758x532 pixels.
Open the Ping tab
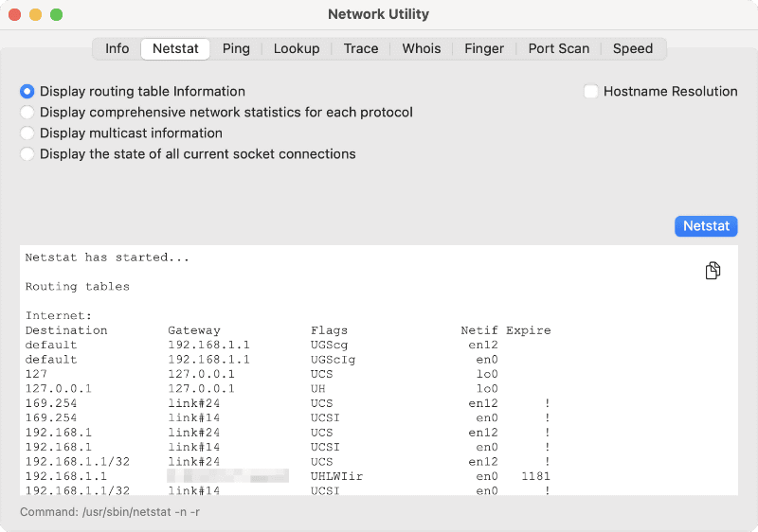[236, 49]
